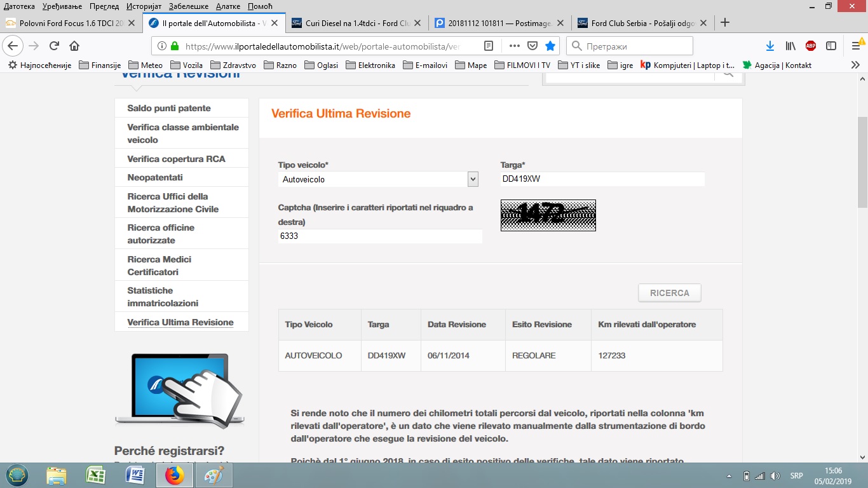Click the captcha image

(548, 215)
